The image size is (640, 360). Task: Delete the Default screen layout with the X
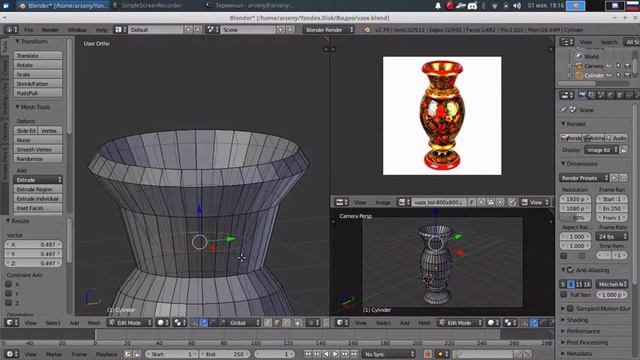[x=198, y=29]
